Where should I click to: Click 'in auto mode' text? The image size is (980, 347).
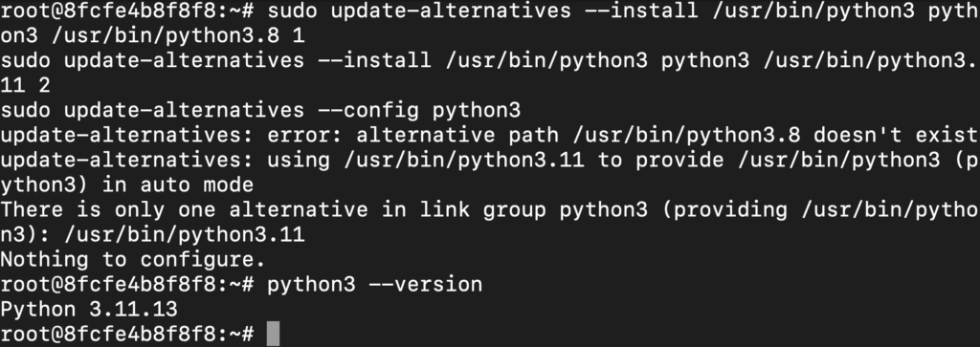coord(177,185)
